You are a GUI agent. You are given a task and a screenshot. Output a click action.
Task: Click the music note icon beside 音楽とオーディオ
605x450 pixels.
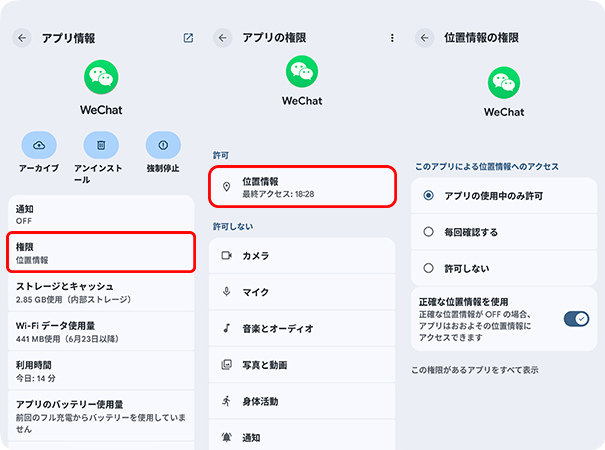point(226,328)
